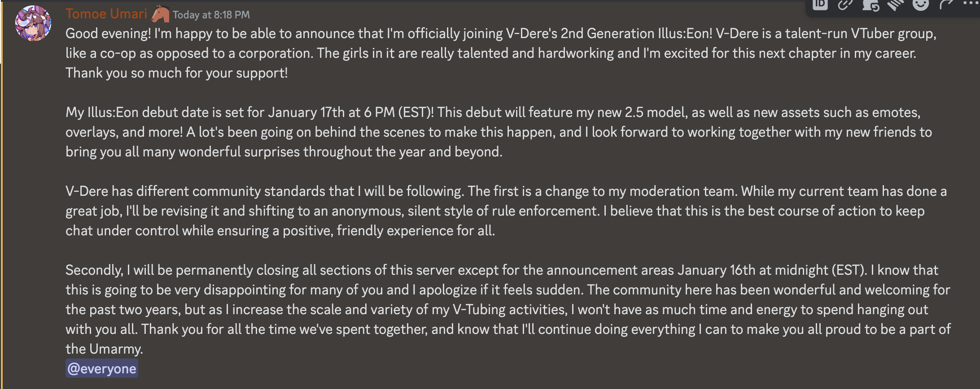Viewport: 980px width, 389px height.
Task: Click the 'Today at 8:18 PM' timestamp
Action: 211,15
